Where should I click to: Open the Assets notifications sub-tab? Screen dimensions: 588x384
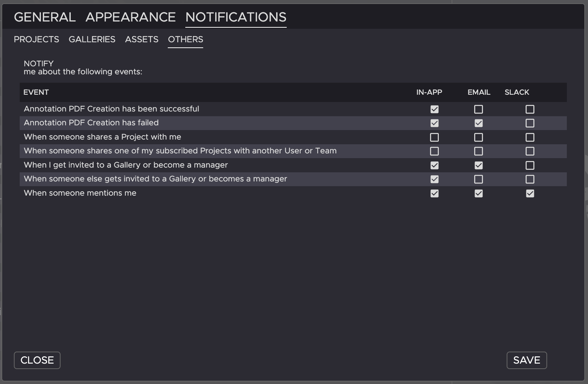coord(142,39)
